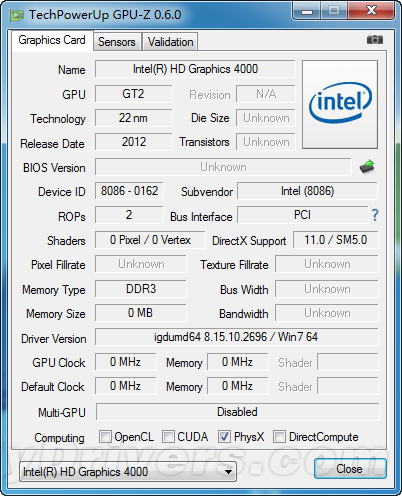Click the empty Shader field in Default Clock row

[348, 386]
